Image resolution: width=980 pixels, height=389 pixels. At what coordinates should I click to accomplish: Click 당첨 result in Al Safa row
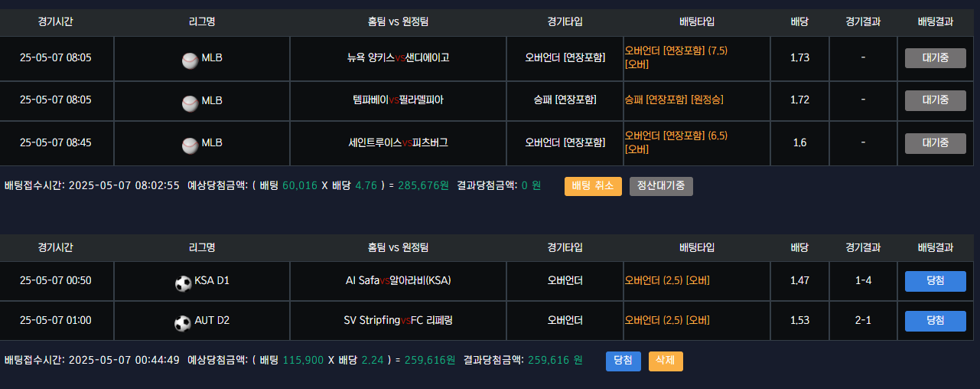935,281
